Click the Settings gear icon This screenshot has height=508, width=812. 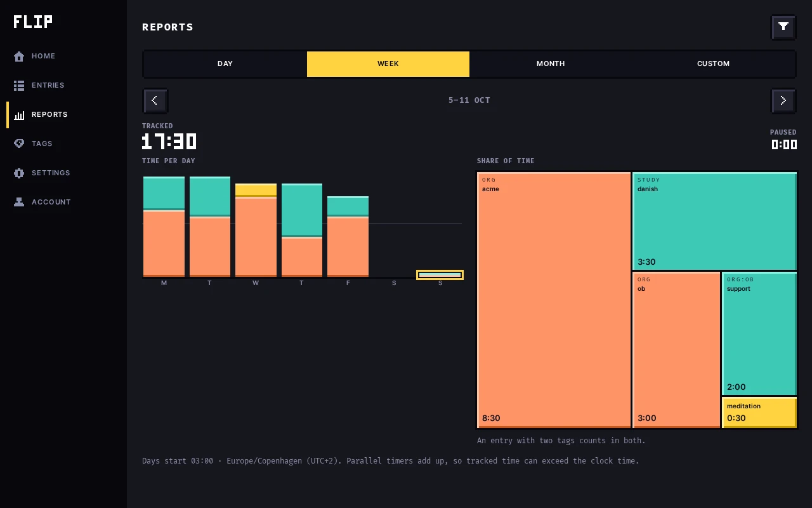click(19, 173)
